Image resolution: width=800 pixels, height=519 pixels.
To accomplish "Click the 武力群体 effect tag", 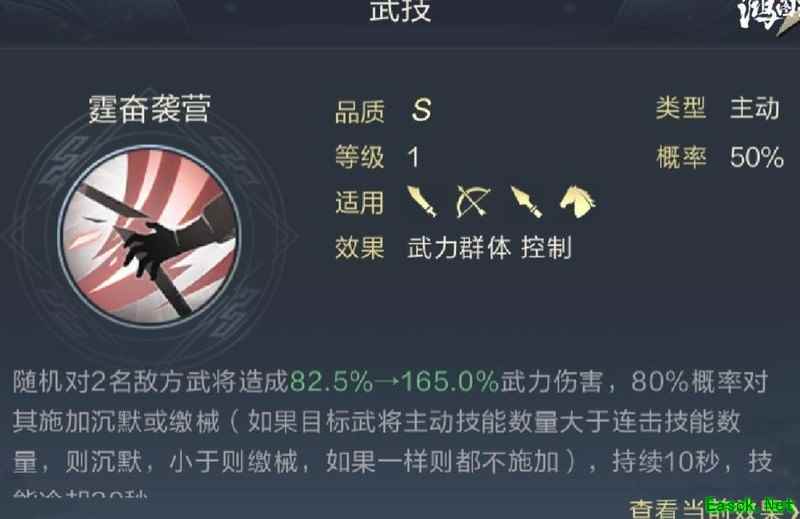I will click(x=459, y=248).
